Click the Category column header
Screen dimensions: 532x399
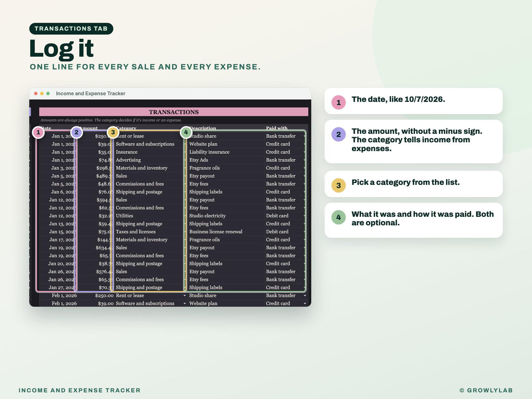tap(126, 128)
